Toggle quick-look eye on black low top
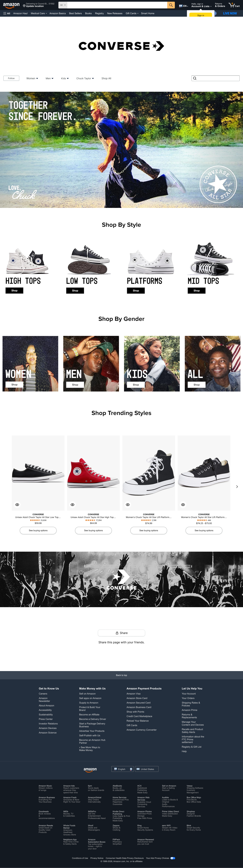Image resolution: width=243 pixels, height=868 pixels. [x=17, y=504]
